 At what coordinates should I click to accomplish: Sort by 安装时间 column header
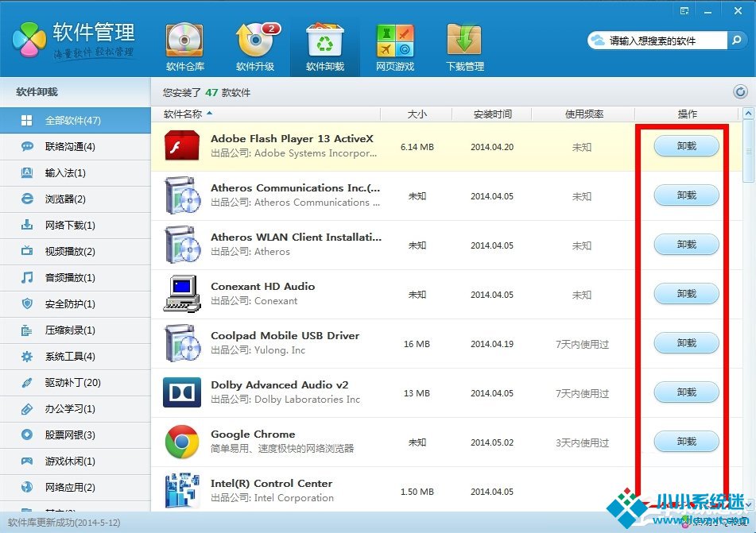point(492,114)
